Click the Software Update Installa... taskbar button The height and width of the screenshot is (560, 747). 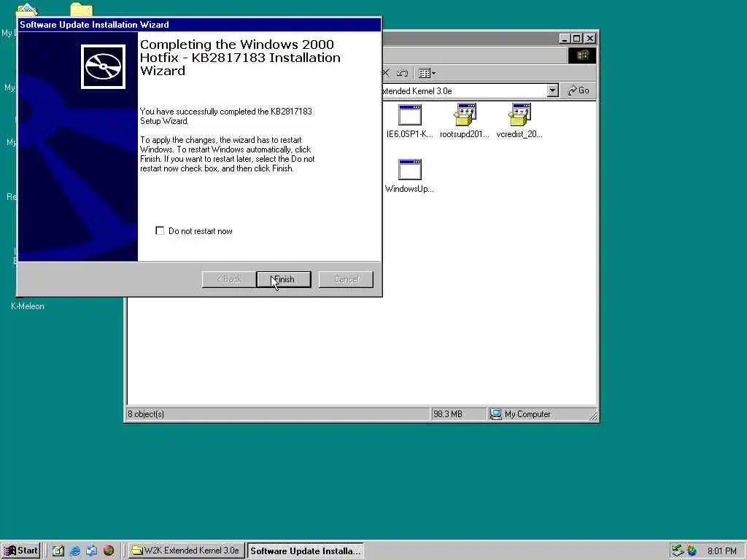(x=305, y=551)
